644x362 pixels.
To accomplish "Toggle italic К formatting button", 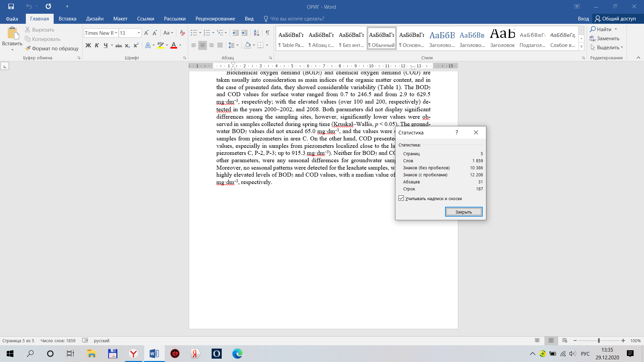I will 97,45.
